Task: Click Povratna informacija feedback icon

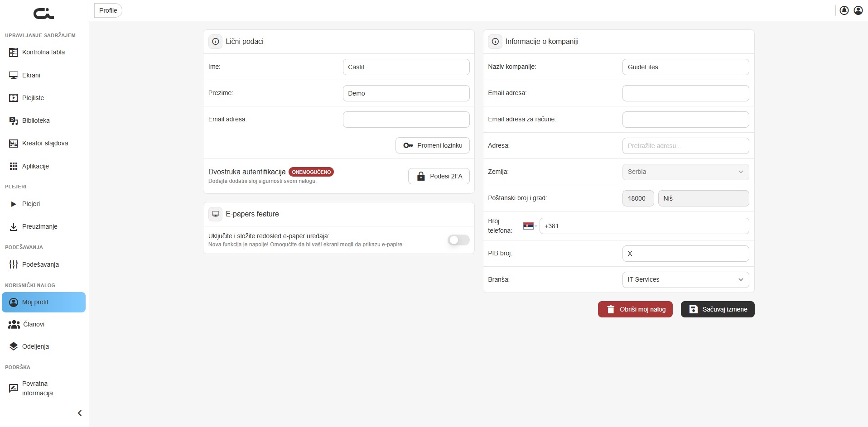Action: pyautogui.click(x=14, y=389)
